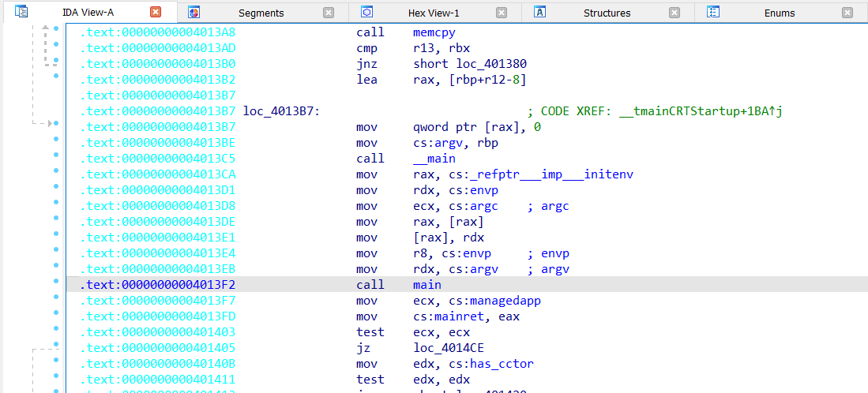Viewport: 868px width, 393px height.
Task: Follow the __main call target
Action: 434,159
